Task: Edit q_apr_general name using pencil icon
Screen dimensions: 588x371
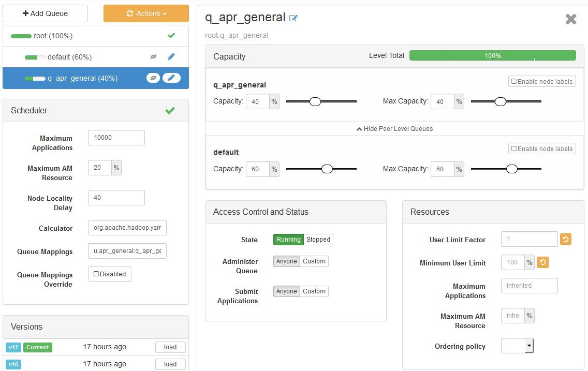Action: pos(293,18)
